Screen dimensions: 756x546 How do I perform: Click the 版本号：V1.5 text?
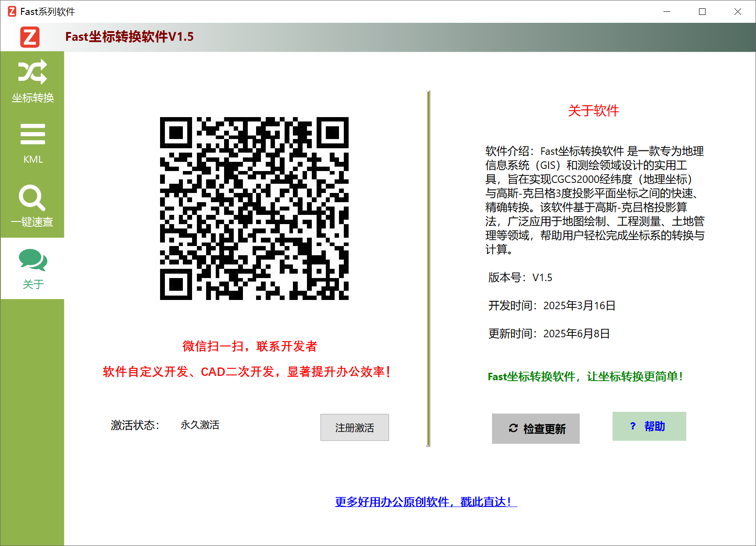(520, 278)
